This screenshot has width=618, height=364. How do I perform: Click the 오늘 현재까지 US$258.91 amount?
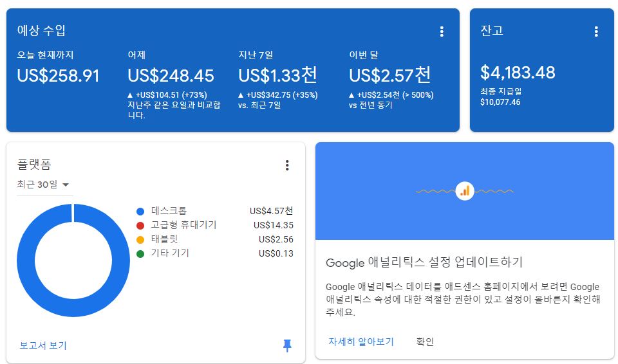tap(59, 76)
